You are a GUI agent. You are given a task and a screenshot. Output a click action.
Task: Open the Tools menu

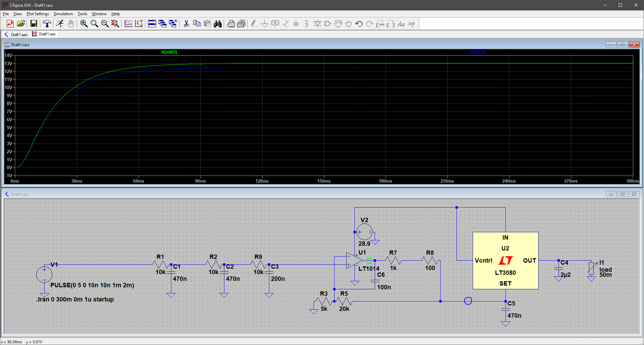(82, 14)
